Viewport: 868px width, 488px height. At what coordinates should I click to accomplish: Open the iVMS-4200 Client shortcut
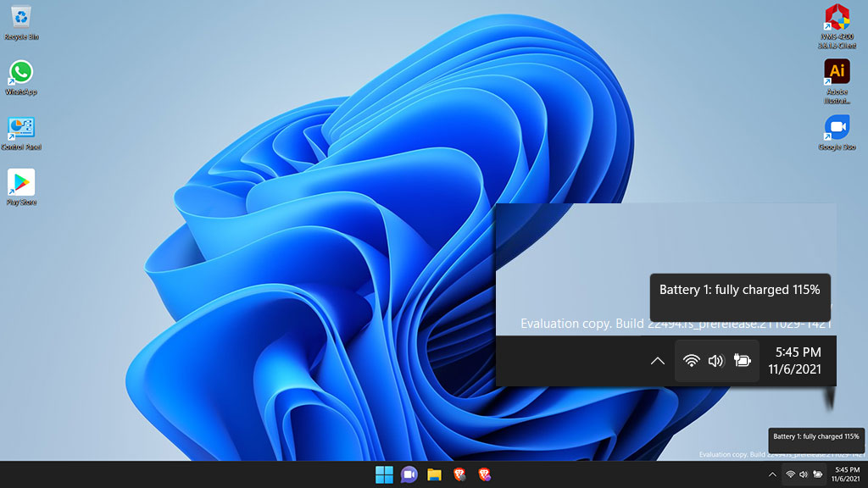coord(837,26)
